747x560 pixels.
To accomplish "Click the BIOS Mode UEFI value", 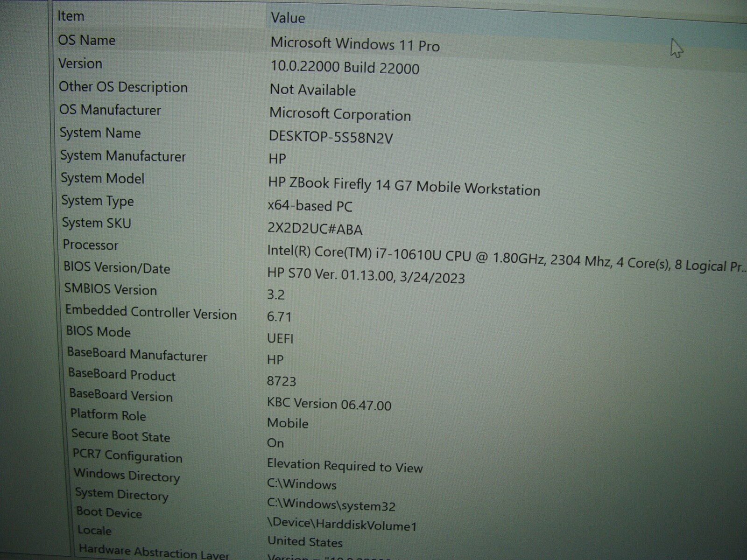I will pos(280,338).
